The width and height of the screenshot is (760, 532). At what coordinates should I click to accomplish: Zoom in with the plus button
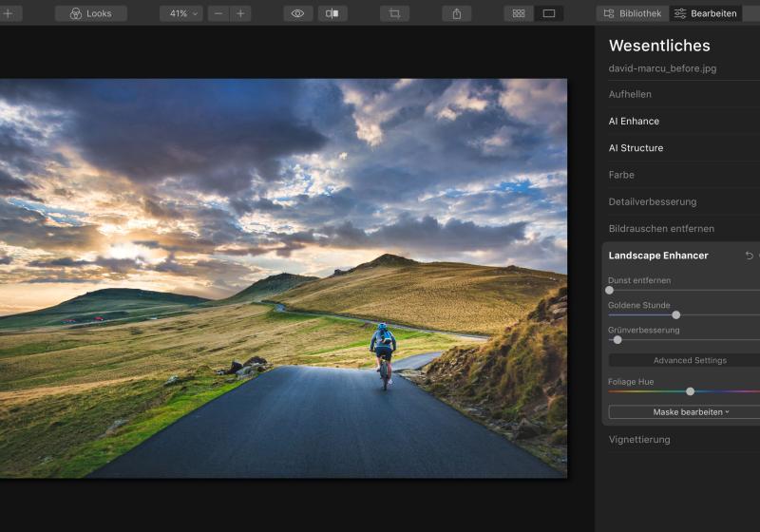pyautogui.click(x=241, y=13)
